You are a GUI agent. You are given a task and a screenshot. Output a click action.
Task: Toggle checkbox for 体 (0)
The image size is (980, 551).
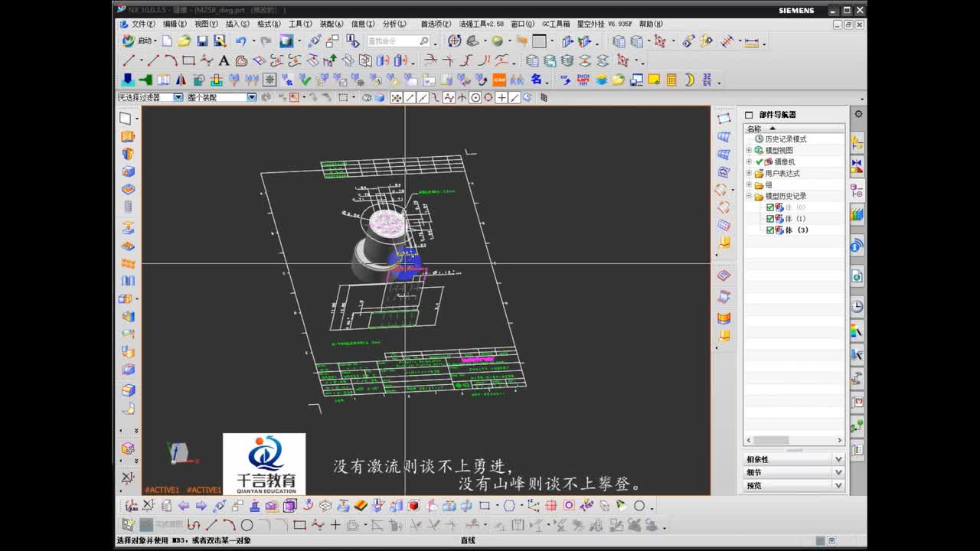770,207
